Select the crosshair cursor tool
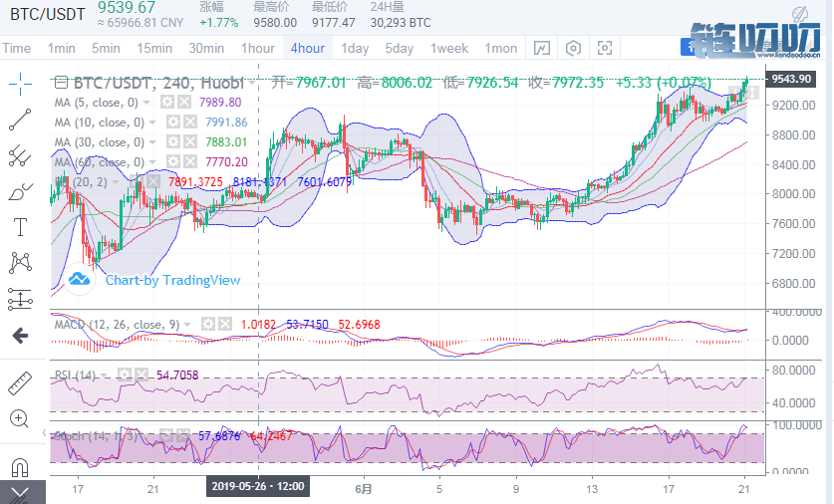The image size is (834, 504). tap(20, 84)
